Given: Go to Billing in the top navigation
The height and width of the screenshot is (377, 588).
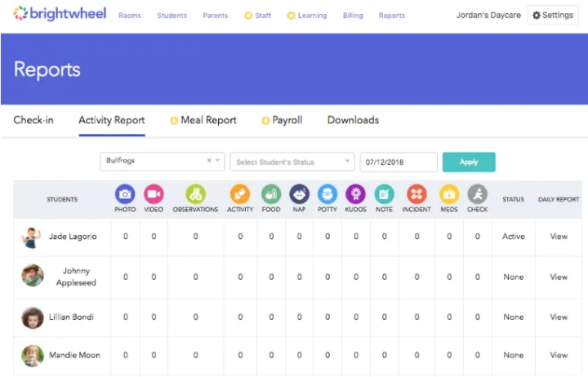Looking at the screenshot, I should (353, 16).
